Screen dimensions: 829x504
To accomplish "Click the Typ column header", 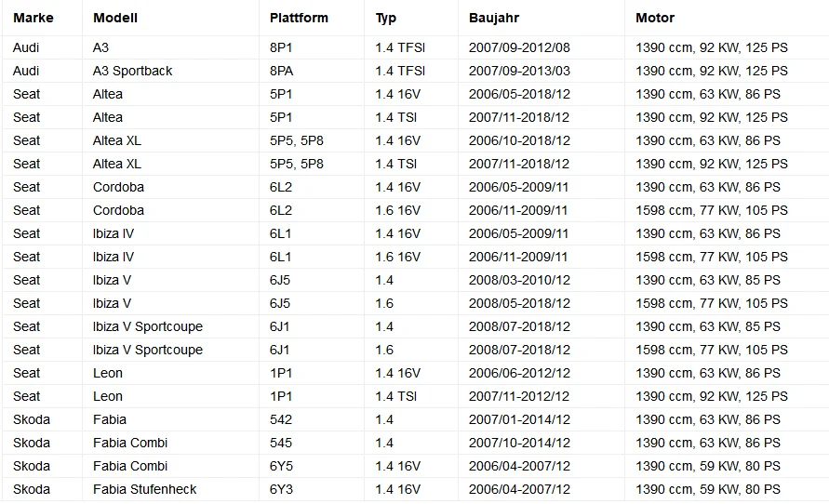I will 386,18.
